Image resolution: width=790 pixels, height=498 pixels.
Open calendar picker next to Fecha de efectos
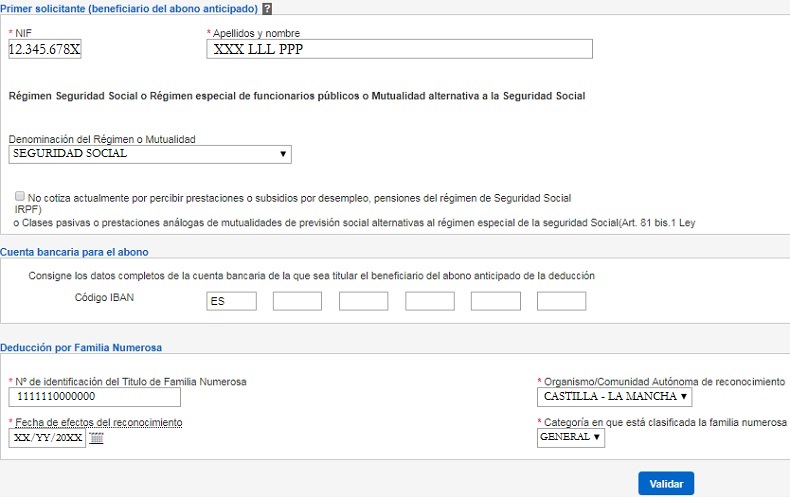96,438
